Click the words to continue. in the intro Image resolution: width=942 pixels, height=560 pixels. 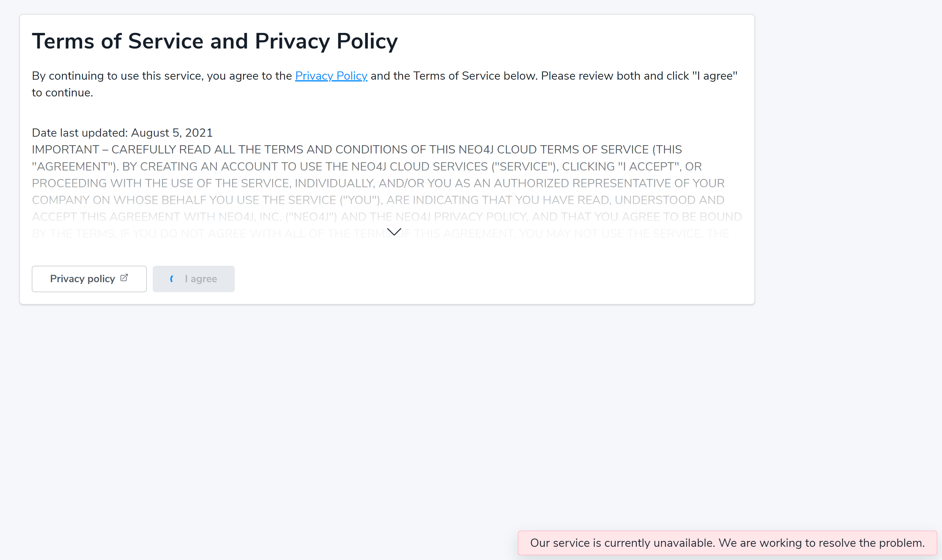coord(62,93)
